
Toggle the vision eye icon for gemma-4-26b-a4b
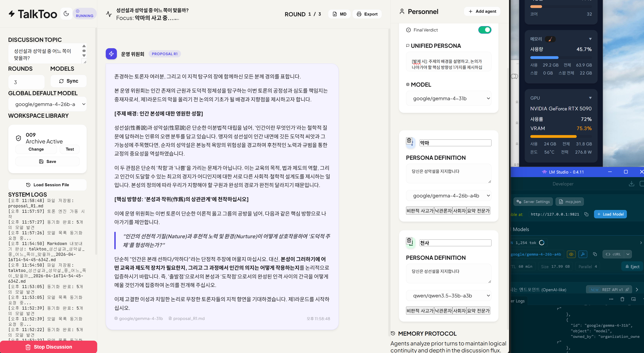point(571,254)
